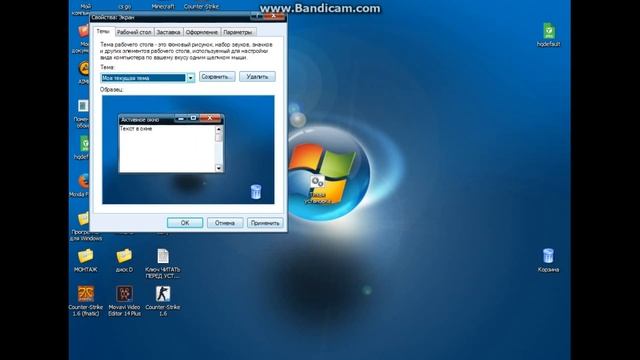Click the cs go desktop label

coord(124,7)
